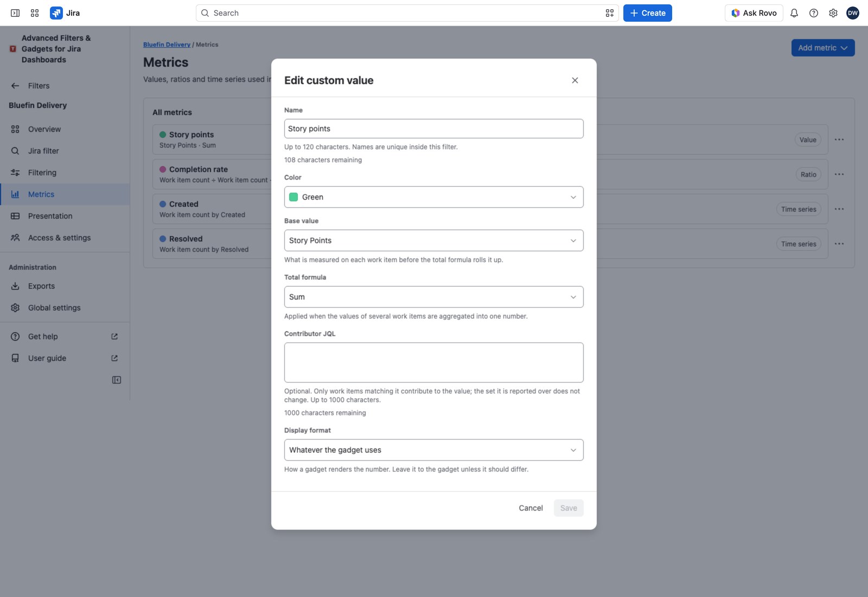Open the app switcher grid icon
Image resolution: width=868 pixels, height=597 pixels.
coord(35,13)
